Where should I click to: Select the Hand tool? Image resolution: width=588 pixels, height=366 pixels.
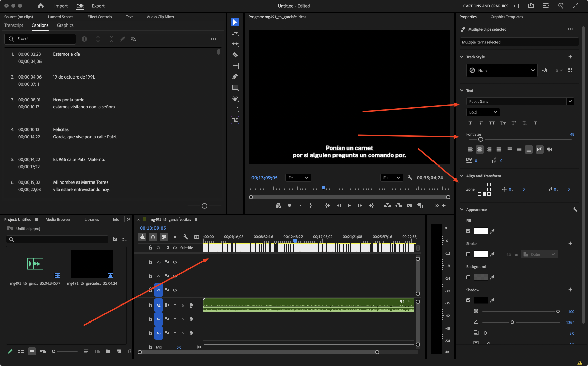235,98
